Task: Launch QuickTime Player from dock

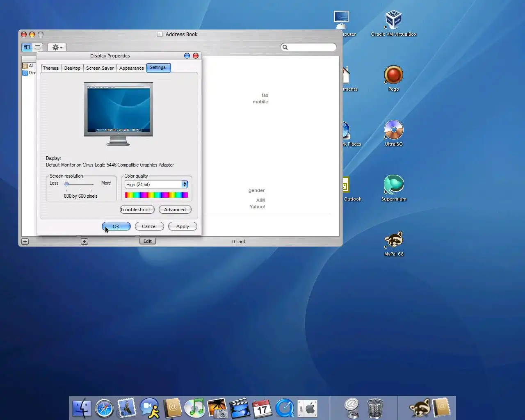Action: 285,408
